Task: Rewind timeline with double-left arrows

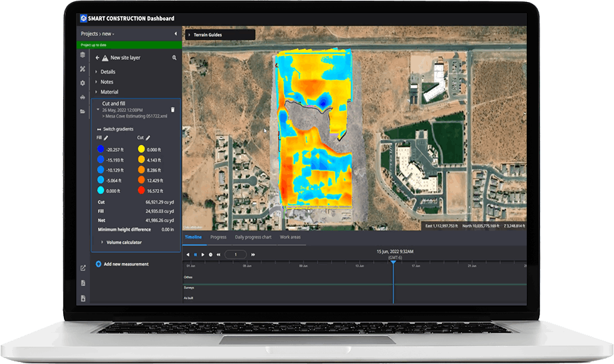Action: point(218,254)
